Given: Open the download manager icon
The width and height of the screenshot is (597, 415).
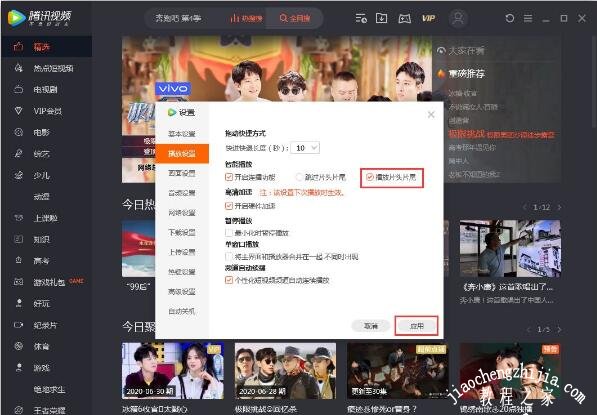Looking at the screenshot, I should tap(382, 18).
